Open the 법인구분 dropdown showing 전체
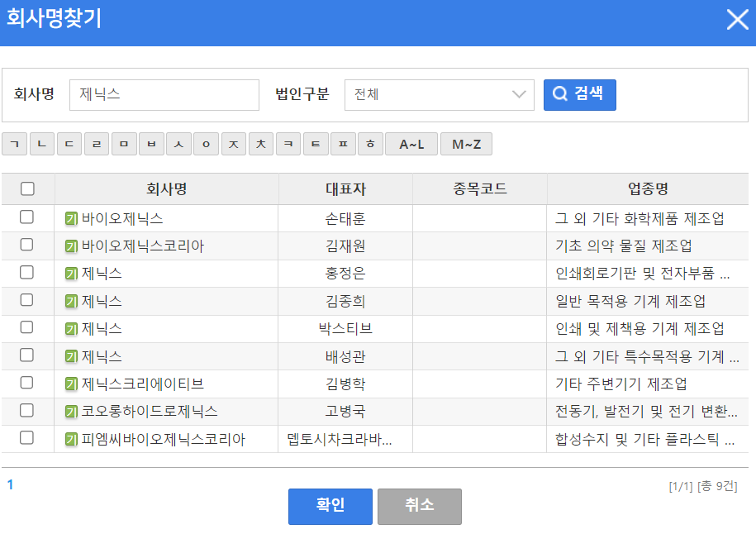 pyautogui.click(x=440, y=94)
